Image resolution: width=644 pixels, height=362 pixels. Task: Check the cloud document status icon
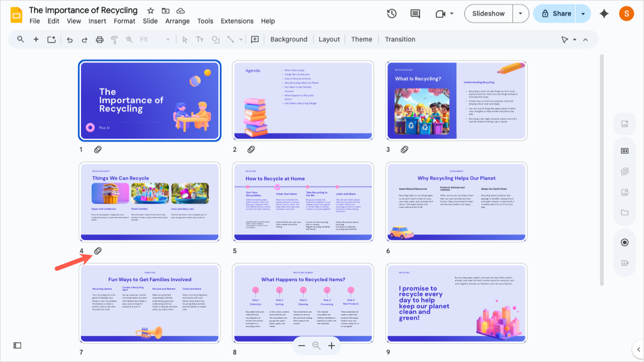(x=180, y=11)
